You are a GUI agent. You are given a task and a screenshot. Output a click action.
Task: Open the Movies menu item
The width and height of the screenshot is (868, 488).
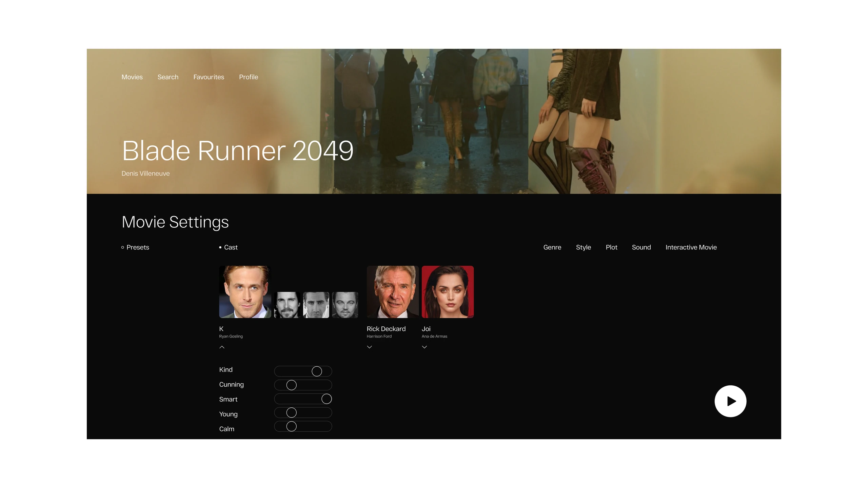click(x=132, y=77)
